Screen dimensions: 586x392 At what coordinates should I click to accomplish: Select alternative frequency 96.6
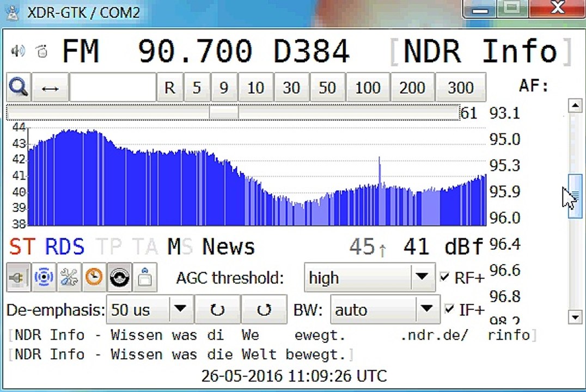505,270
